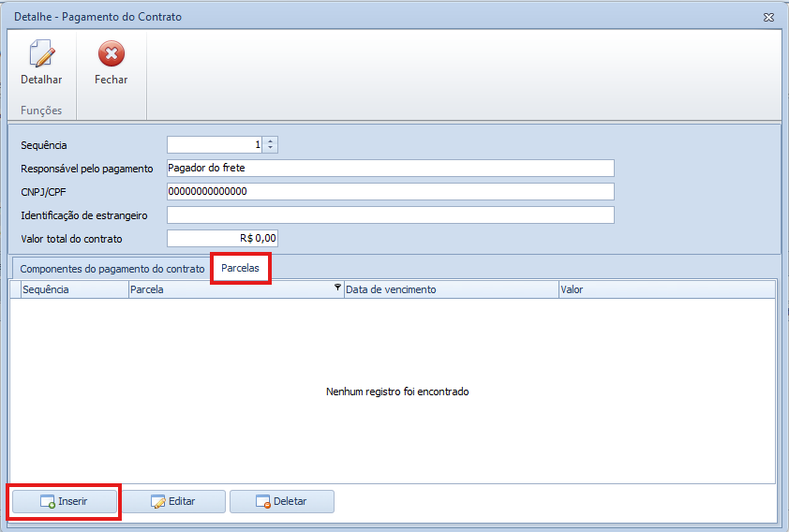Sort by the Valor column header
789x532 pixels.
coord(665,289)
